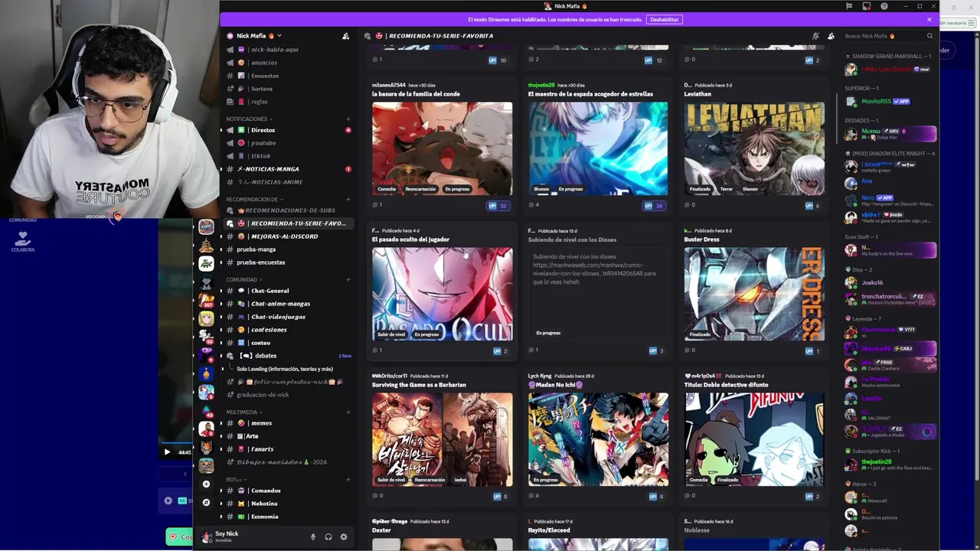This screenshot has width=980, height=551.
Task: Add a channel to COMUNIDAD with plus
Action: (x=348, y=279)
